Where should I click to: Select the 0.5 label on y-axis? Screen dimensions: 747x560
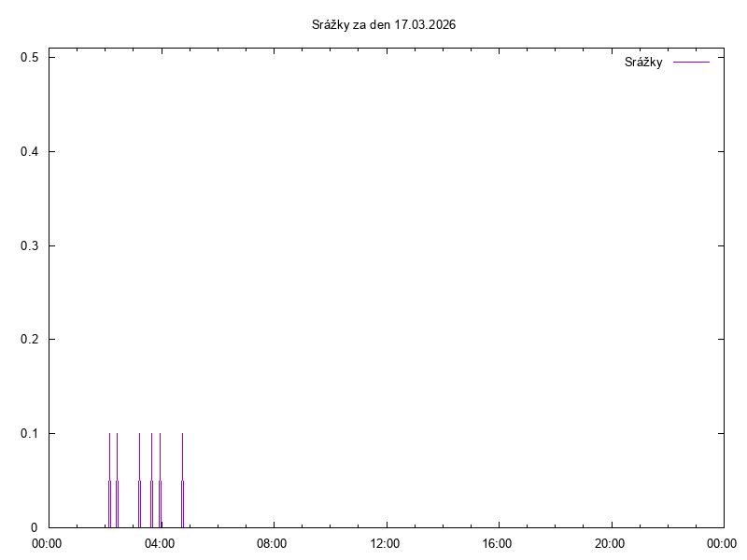click(x=29, y=58)
